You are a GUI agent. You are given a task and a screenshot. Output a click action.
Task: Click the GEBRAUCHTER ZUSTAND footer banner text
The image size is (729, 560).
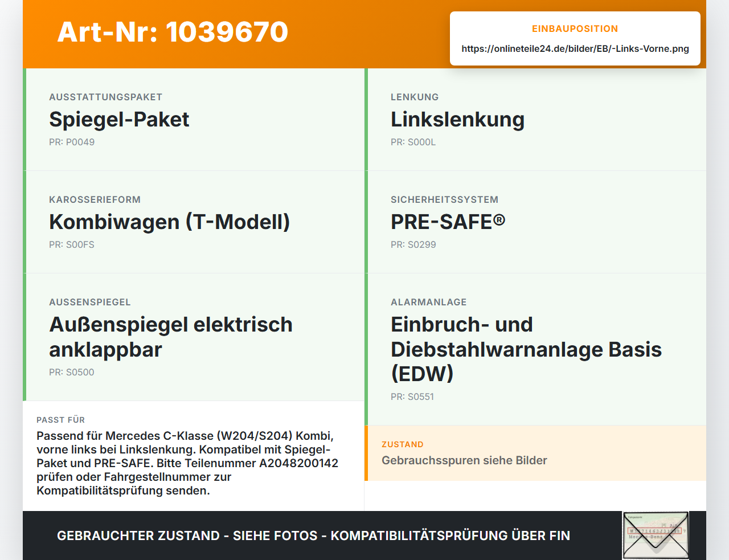click(313, 536)
